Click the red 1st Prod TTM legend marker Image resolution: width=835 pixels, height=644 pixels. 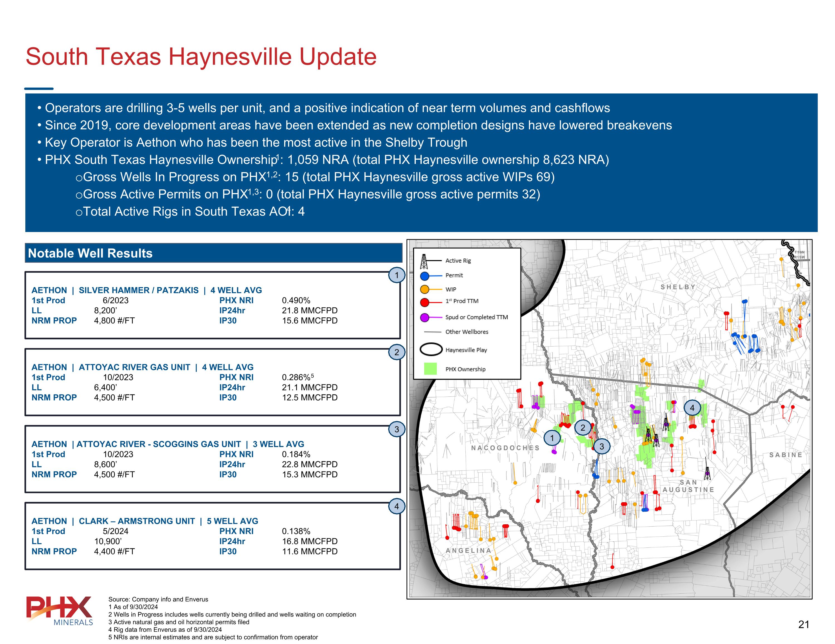tap(424, 302)
